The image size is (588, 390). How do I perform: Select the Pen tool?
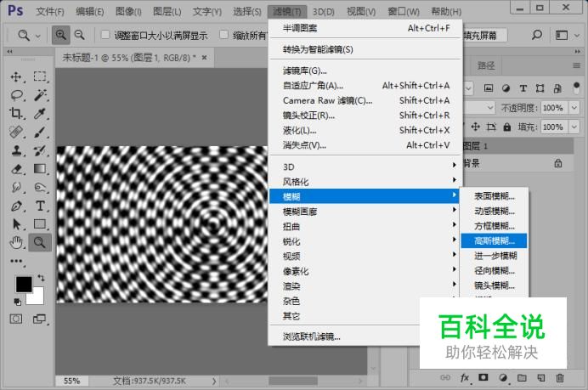click(x=16, y=206)
